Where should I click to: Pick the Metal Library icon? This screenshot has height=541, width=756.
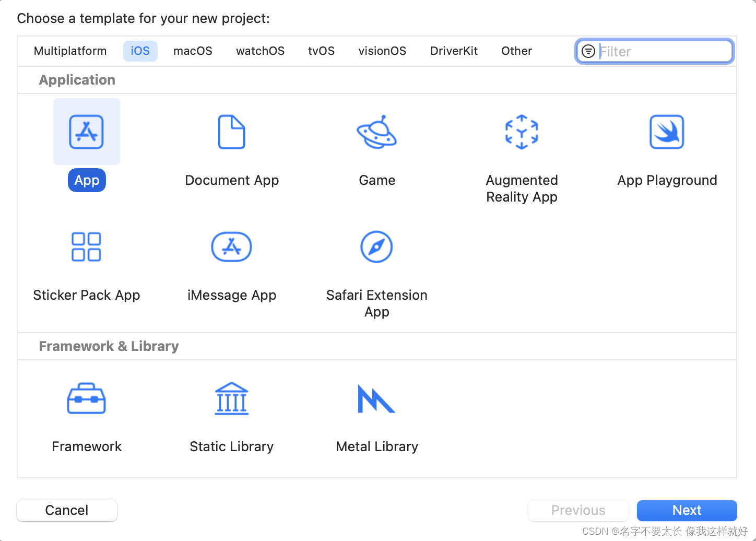click(x=376, y=399)
